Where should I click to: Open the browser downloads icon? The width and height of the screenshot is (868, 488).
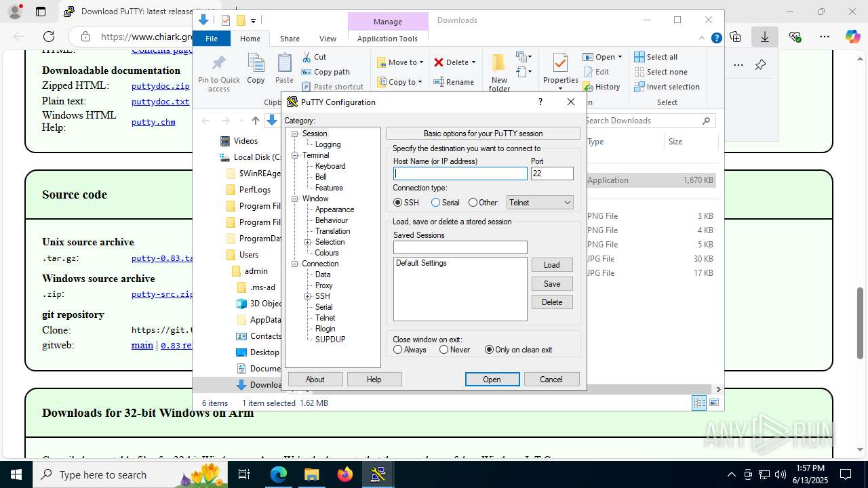pyautogui.click(x=764, y=37)
